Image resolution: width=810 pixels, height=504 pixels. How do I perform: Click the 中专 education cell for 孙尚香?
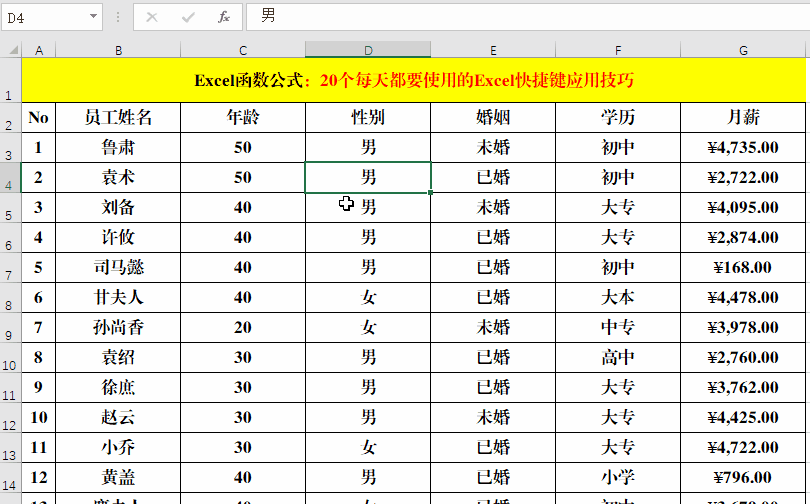tap(618, 327)
